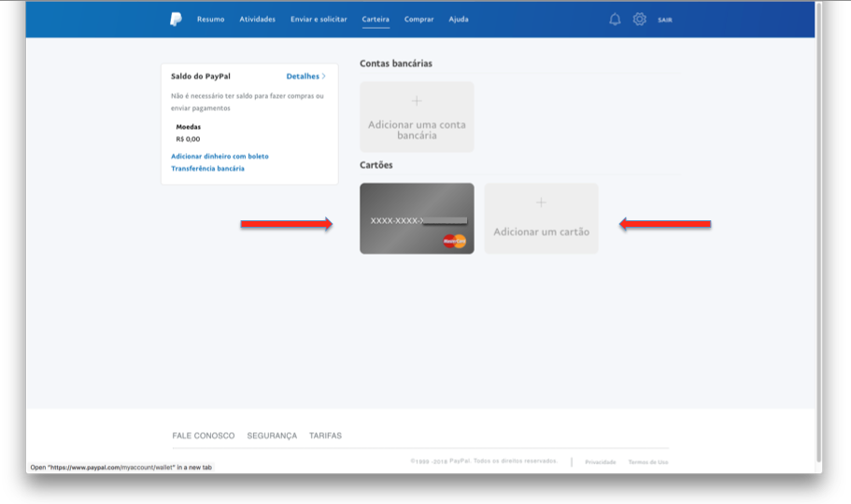Screen dimensions: 851x504
Task: Click the page vertical scrollbar
Action: tap(818, 232)
